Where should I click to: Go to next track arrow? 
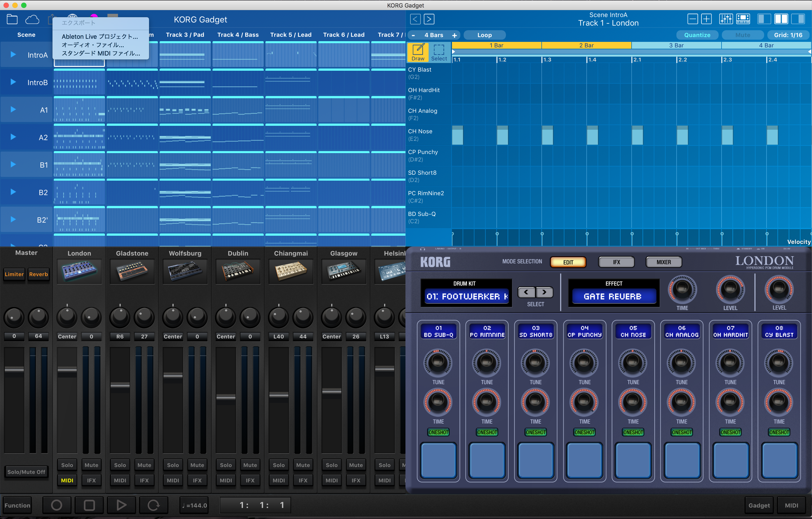click(429, 19)
